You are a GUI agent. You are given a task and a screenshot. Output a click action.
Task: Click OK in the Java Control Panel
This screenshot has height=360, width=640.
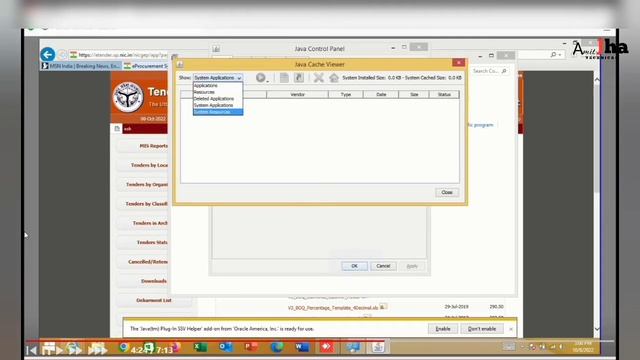click(354, 266)
